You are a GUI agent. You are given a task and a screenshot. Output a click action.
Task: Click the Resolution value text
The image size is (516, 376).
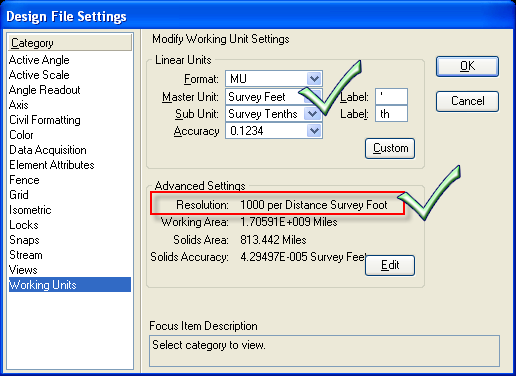click(314, 205)
